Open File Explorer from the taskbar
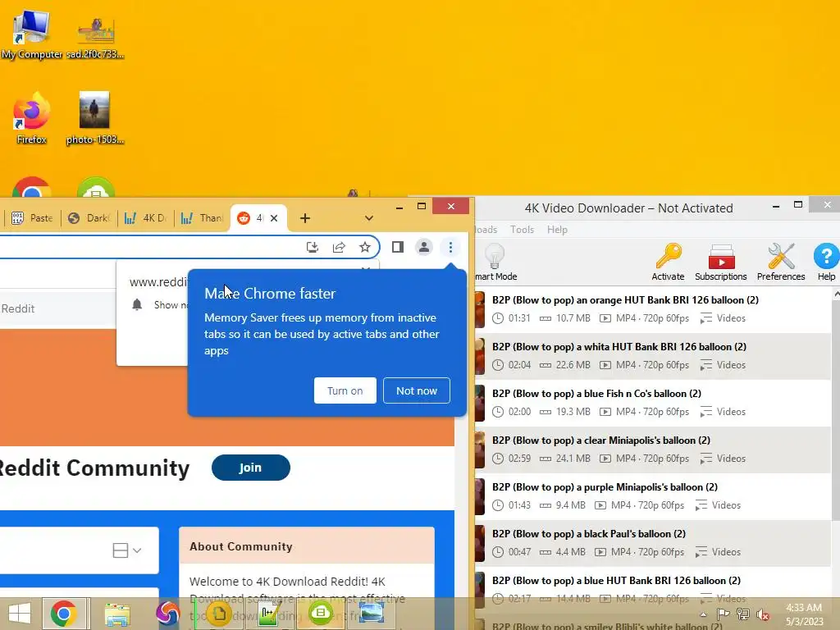This screenshot has height=630, width=840. (117, 614)
